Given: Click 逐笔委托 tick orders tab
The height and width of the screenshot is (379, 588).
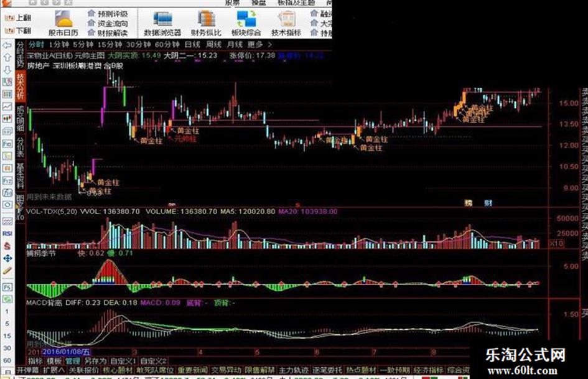Looking at the screenshot, I should 327,370.
